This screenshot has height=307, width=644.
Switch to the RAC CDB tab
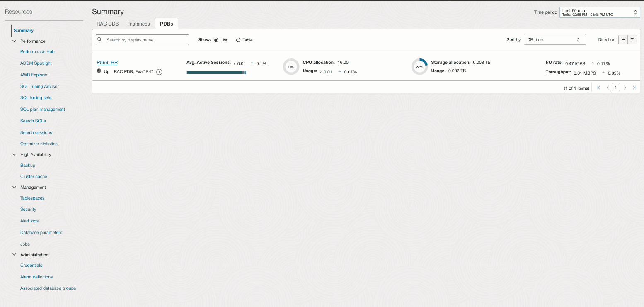click(x=108, y=24)
